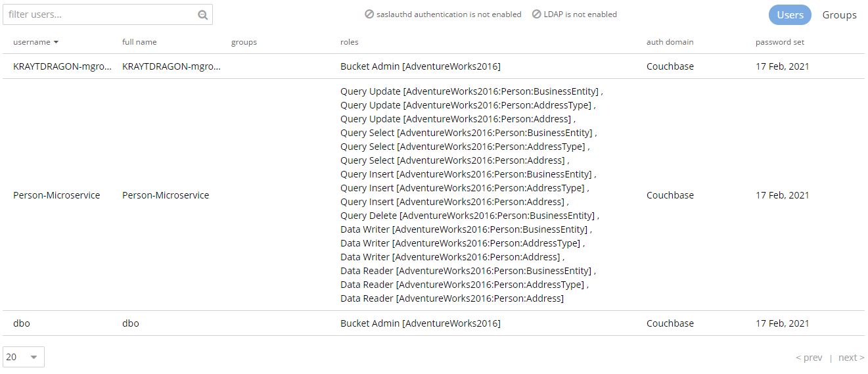
Task: Select the dbo username cell
Action: [x=22, y=323]
